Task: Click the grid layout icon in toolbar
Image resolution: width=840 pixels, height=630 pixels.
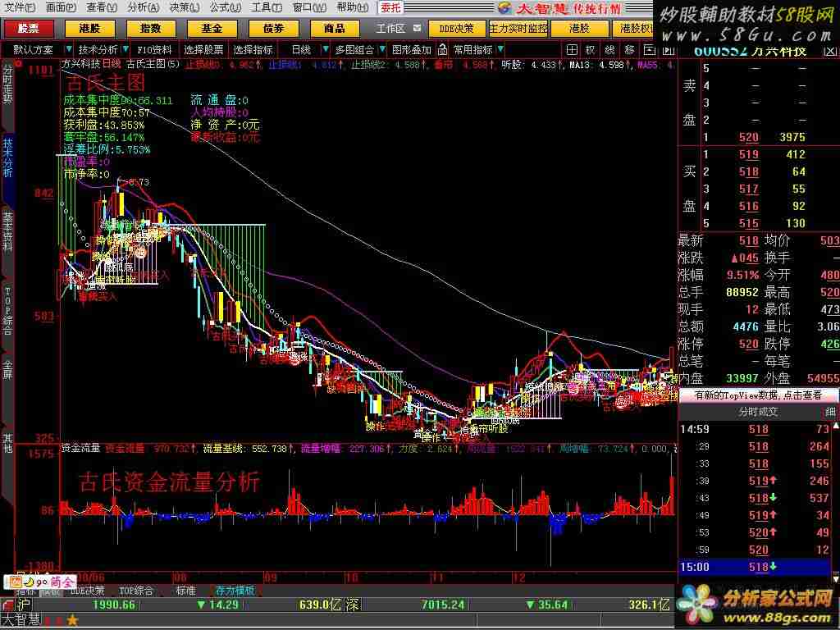Action: (x=572, y=50)
